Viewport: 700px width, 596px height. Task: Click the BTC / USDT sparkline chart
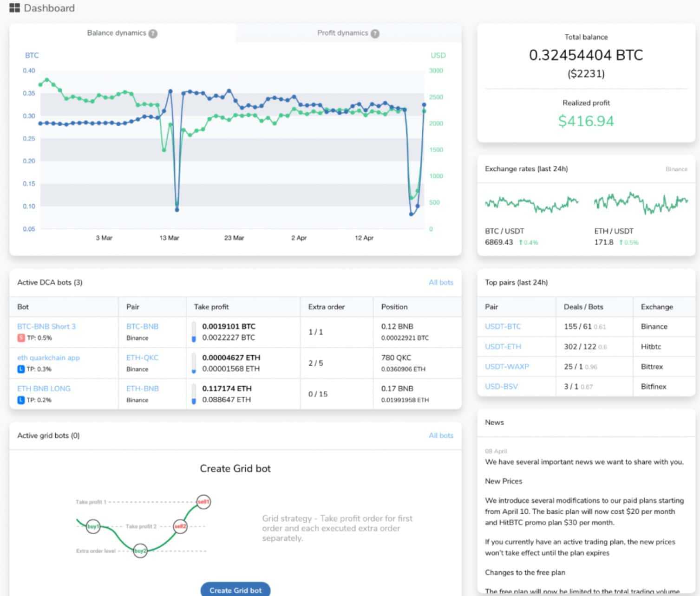click(x=531, y=203)
